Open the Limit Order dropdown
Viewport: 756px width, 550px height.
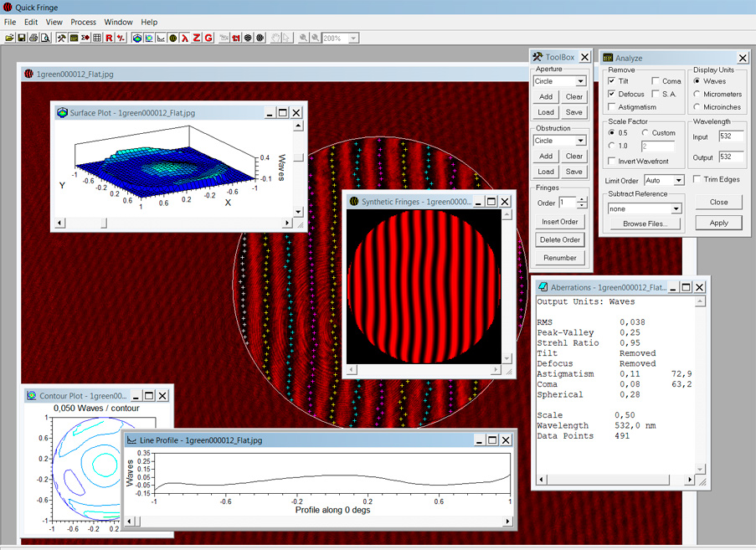tap(679, 180)
